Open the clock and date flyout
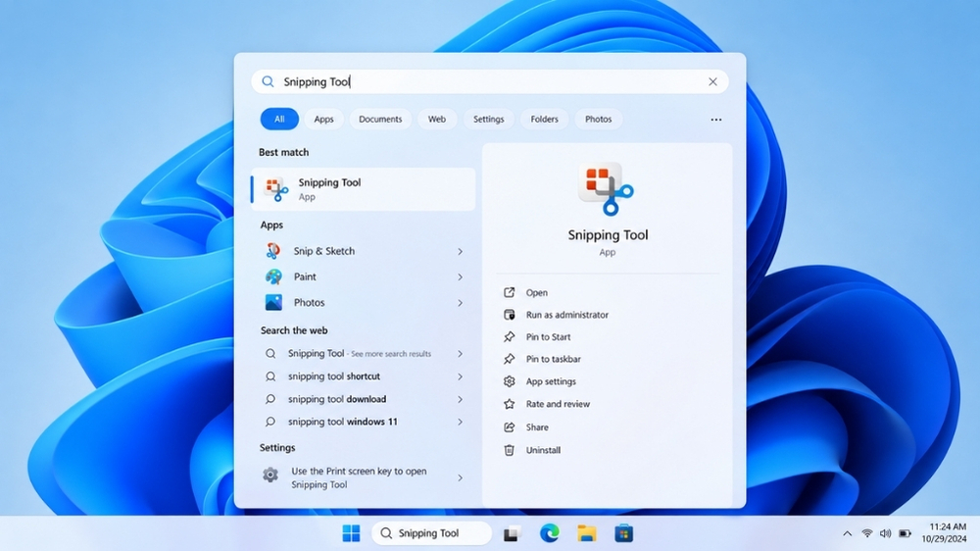 pos(944,533)
